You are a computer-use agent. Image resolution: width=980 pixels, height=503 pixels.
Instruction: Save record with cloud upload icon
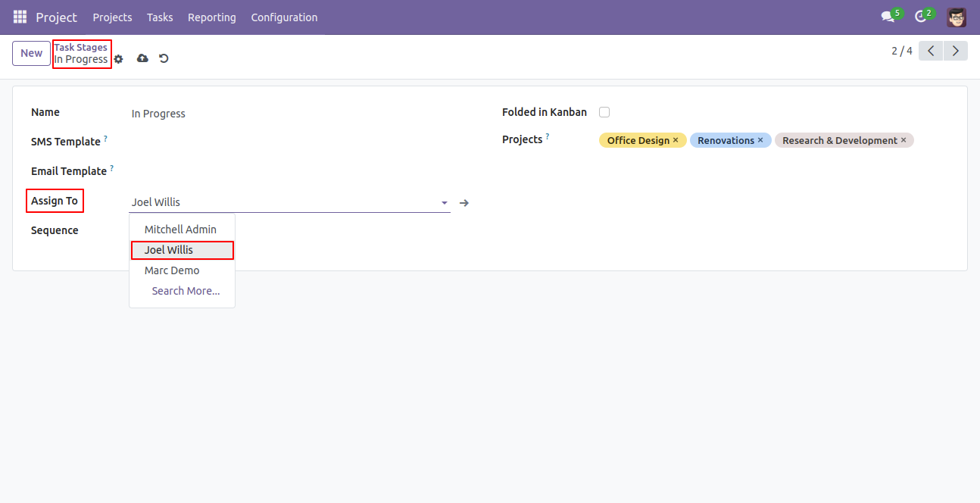coord(142,58)
